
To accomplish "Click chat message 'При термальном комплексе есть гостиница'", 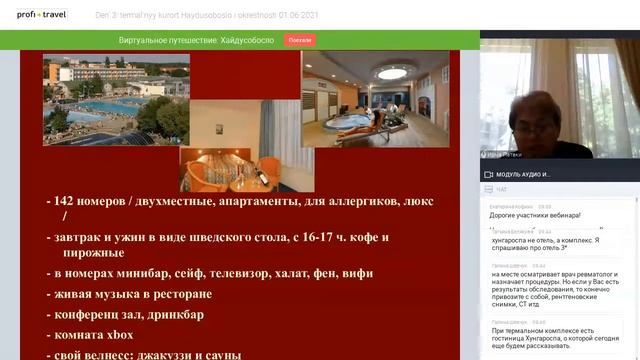I will pos(555,338).
